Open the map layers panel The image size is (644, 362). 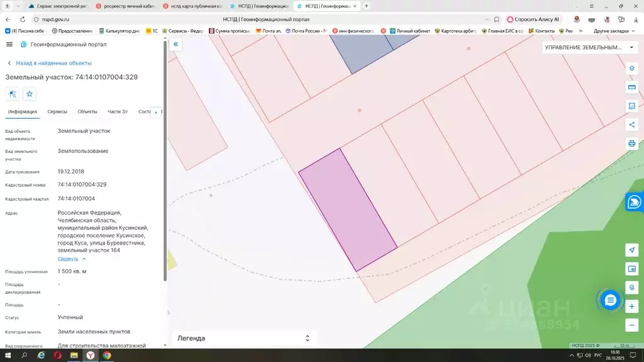point(632,68)
